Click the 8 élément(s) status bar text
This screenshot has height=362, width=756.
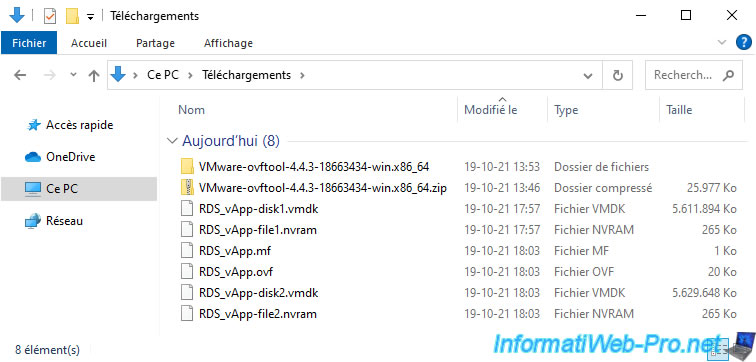(x=47, y=349)
